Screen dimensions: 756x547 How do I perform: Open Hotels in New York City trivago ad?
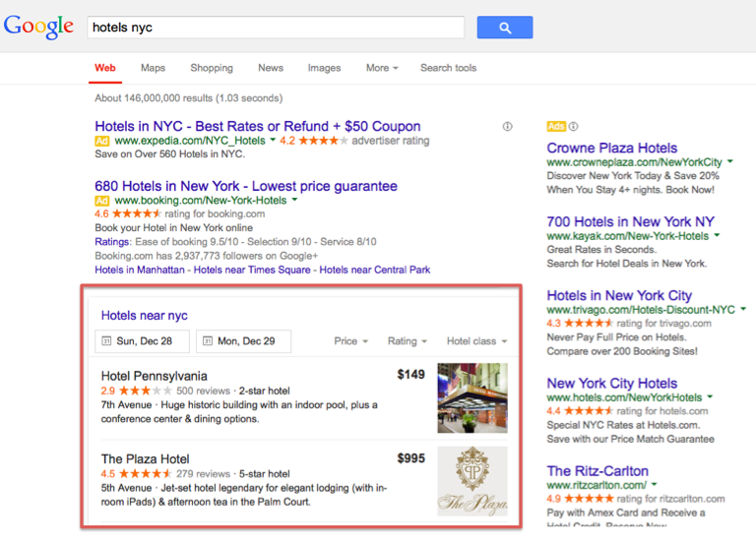coord(619,295)
